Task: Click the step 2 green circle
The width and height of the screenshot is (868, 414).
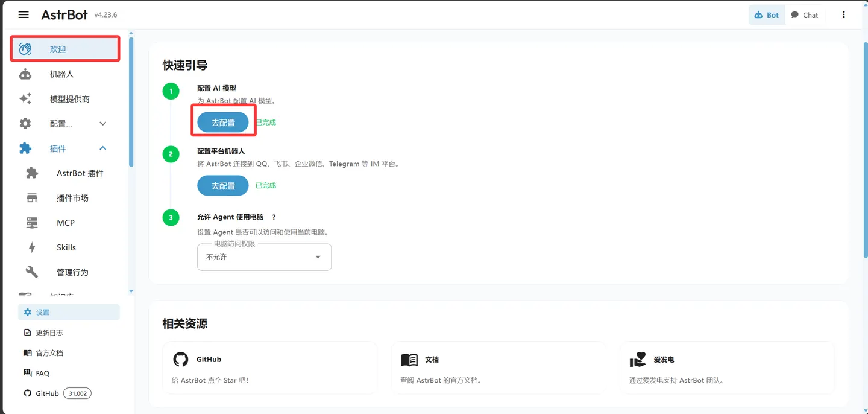Action: click(171, 154)
